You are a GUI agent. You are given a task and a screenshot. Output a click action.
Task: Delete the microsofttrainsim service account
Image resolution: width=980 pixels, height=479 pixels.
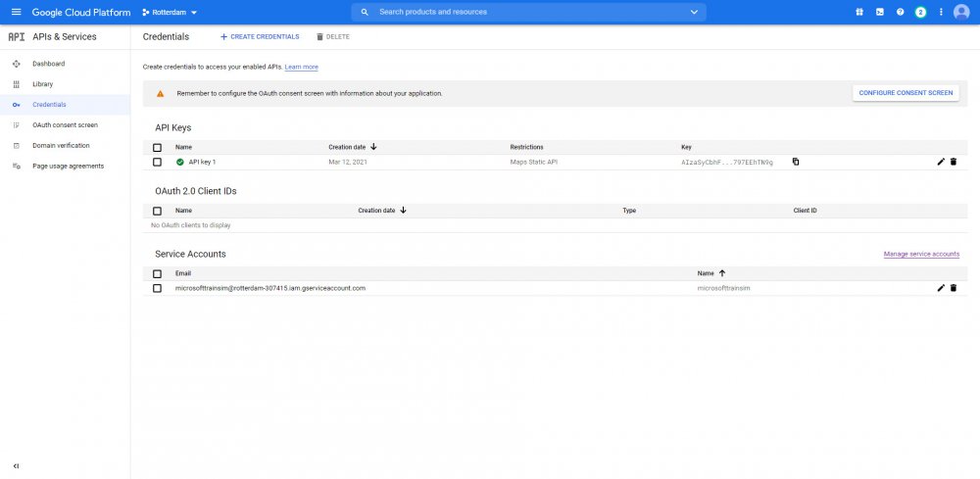click(x=954, y=288)
